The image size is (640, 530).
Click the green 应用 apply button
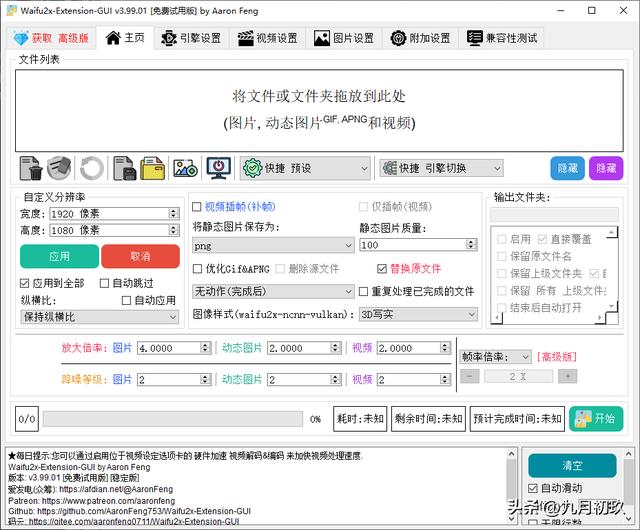pyautogui.click(x=60, y=256)
